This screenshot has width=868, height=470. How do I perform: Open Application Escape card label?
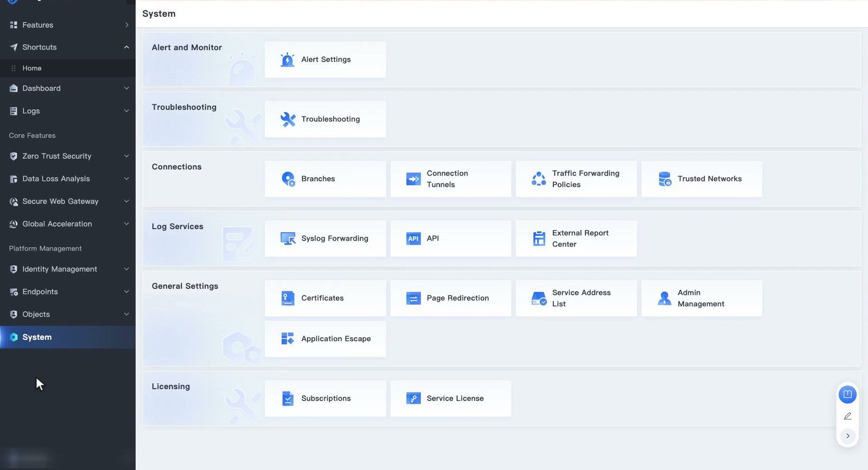336,339
